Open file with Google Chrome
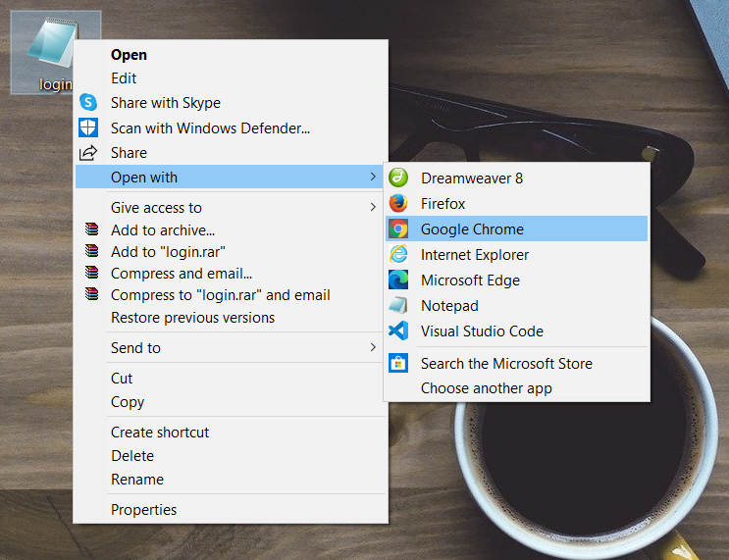The width and height of the screenshot is (729, 560). click(x=516, y=229)
